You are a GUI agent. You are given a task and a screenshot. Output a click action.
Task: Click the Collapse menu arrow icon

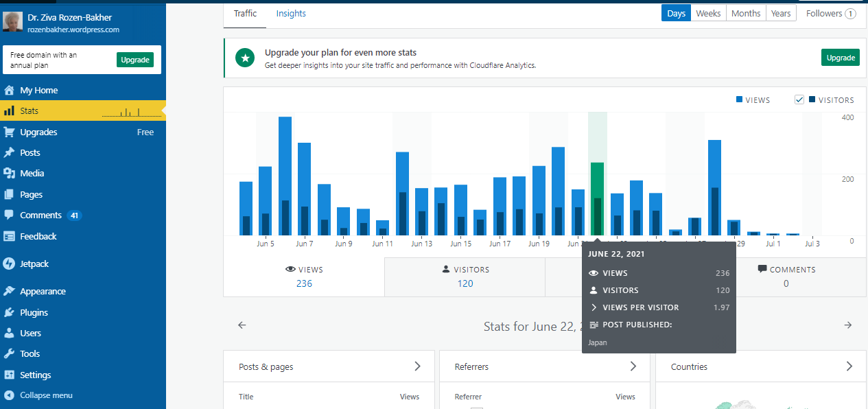coord(9,395)
